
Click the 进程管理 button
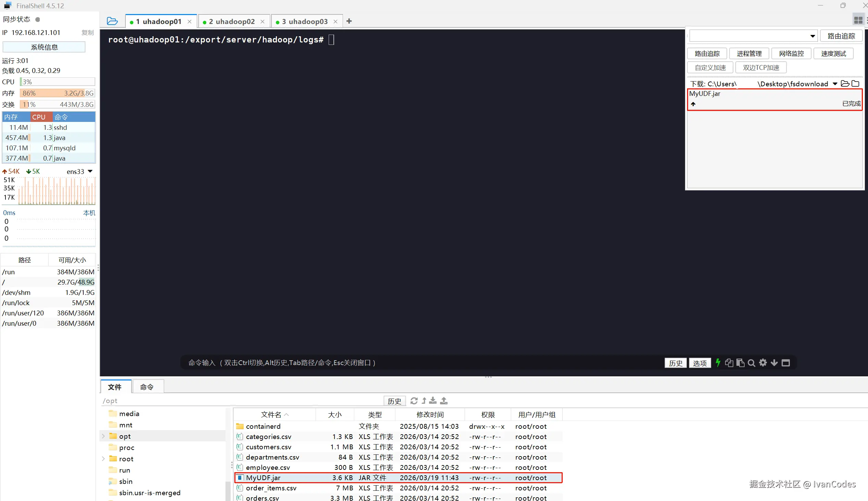pyautogui.click(x=749, y=54)
